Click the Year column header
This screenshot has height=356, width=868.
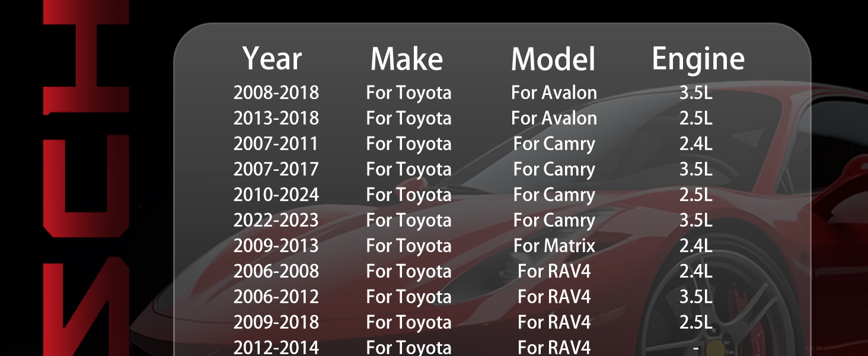[x=272, y=59]
